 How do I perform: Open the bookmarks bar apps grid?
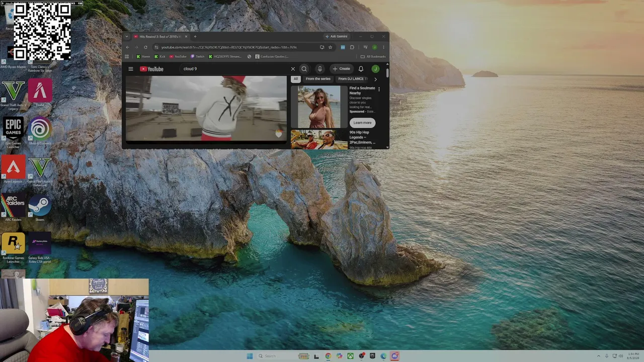tap(127, 57)
